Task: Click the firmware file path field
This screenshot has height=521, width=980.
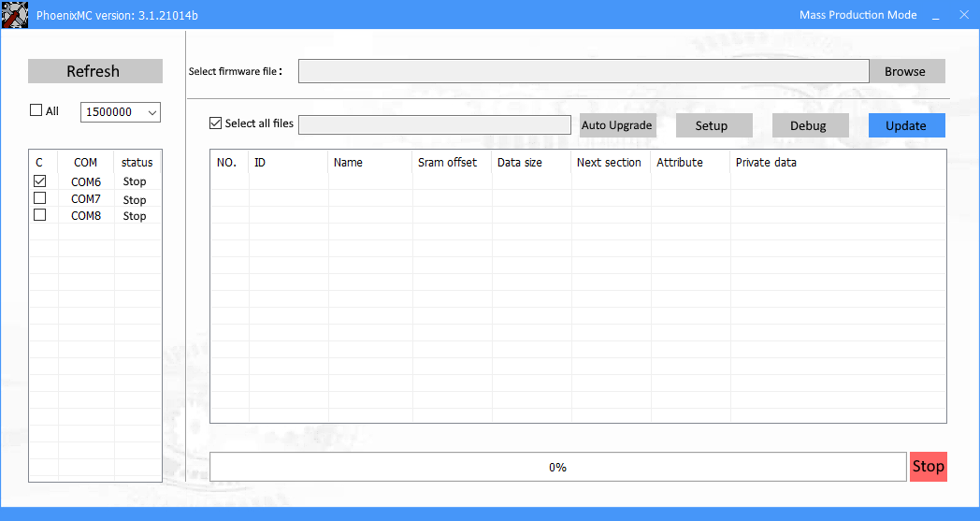Action: point(584,71)
